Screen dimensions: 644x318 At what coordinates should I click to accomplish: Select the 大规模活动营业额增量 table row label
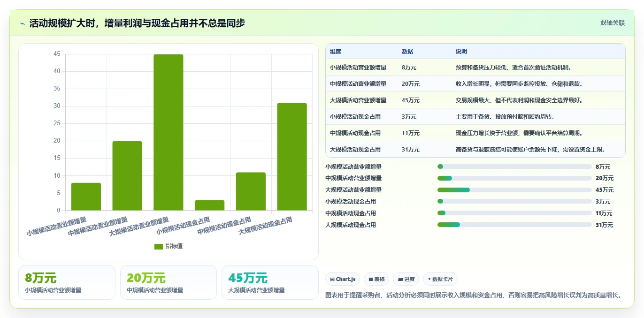click(358, 100)
